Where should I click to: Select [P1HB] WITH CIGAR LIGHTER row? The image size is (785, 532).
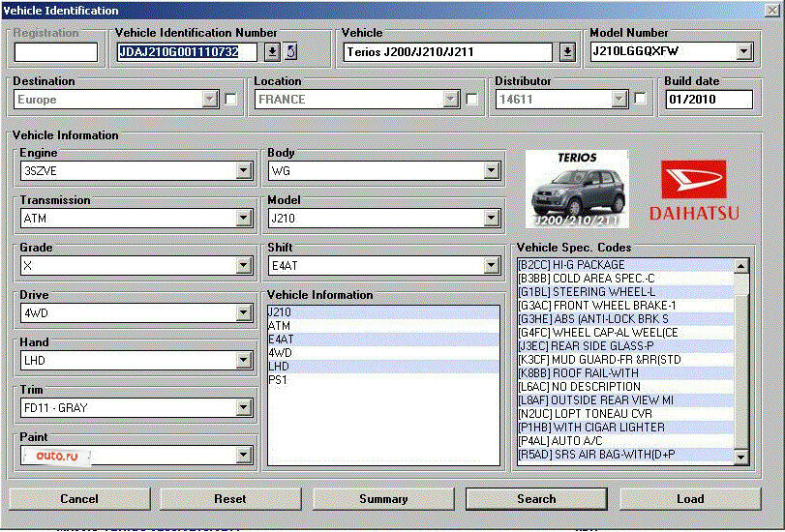point(626,427)
